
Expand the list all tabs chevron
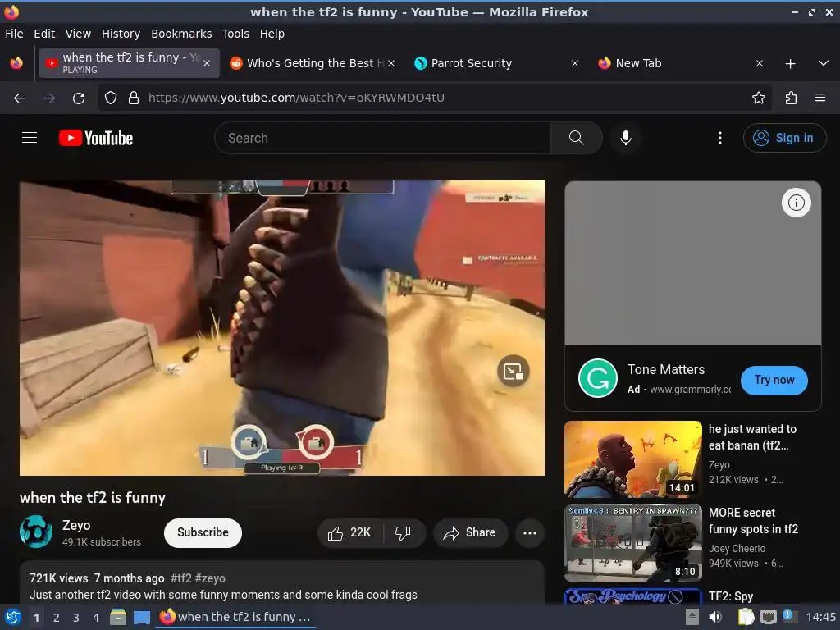824,63
